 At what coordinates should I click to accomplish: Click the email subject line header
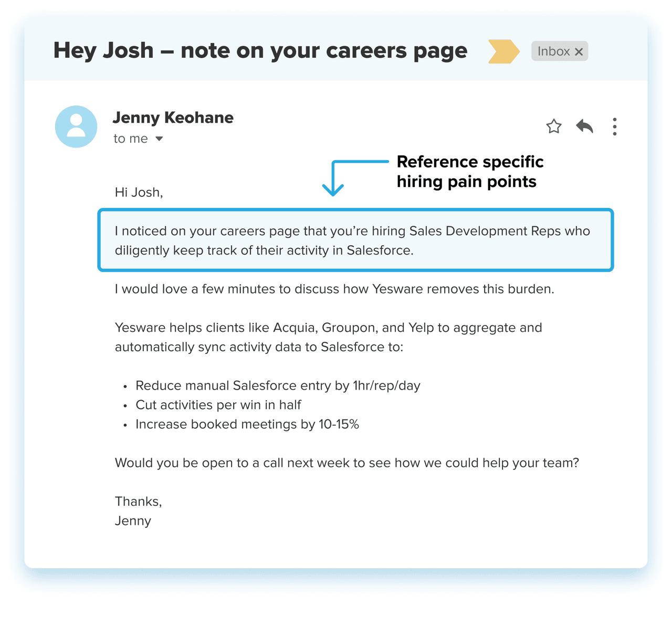[260, 50]
